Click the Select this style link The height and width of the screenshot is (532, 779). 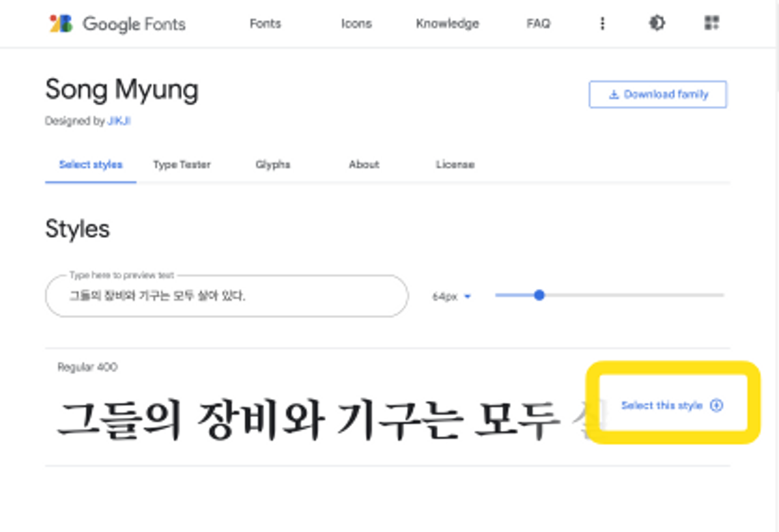click(662, 406)
